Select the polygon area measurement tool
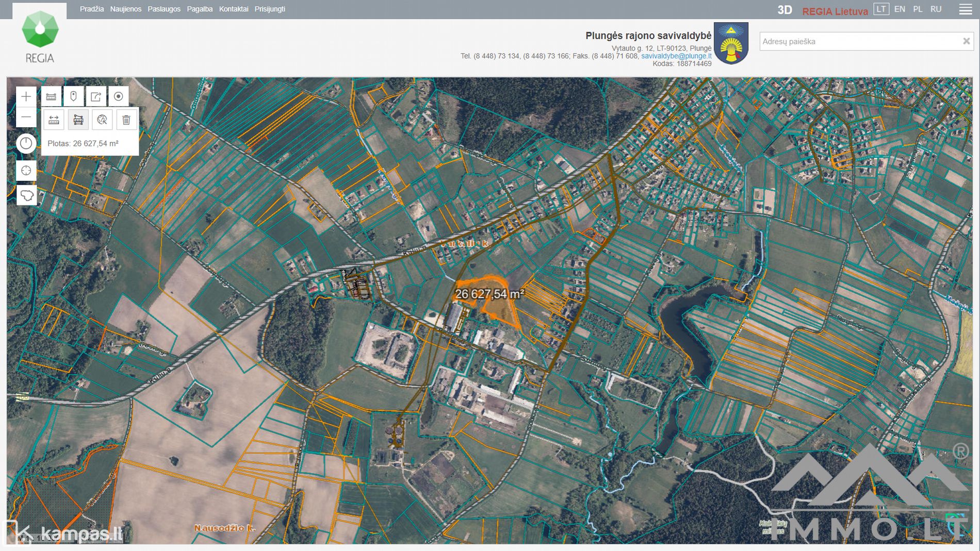 pos(78,120)
